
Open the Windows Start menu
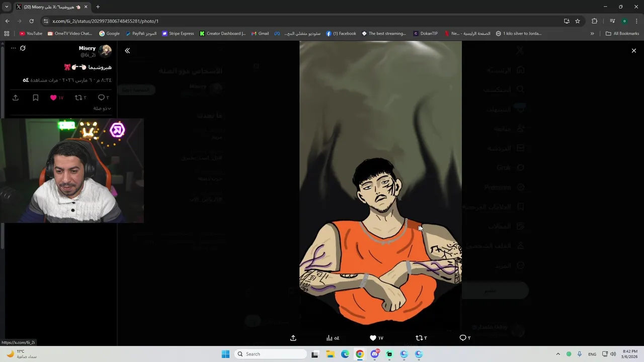point(225,354)
